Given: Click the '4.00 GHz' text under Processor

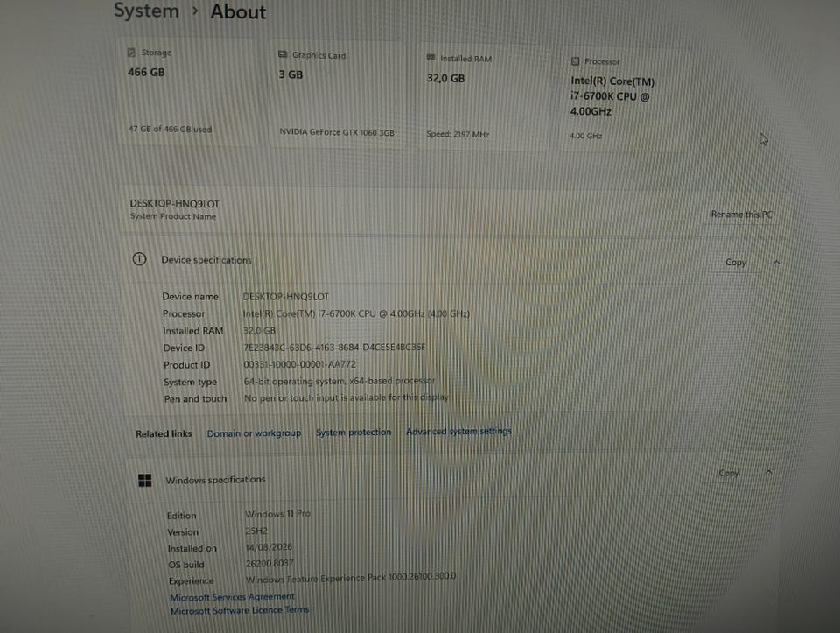Looking at the screenshot, I should pyautogui.click(x=585, y=136).
